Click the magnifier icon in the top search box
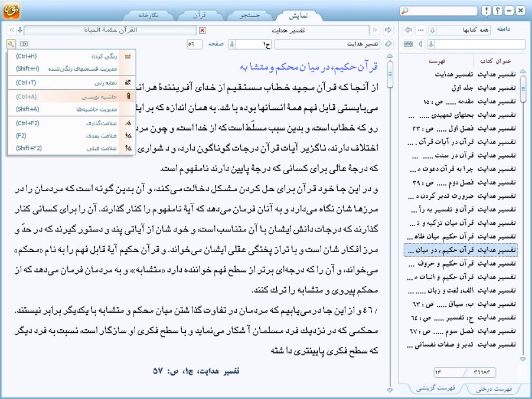 [404, 11]
